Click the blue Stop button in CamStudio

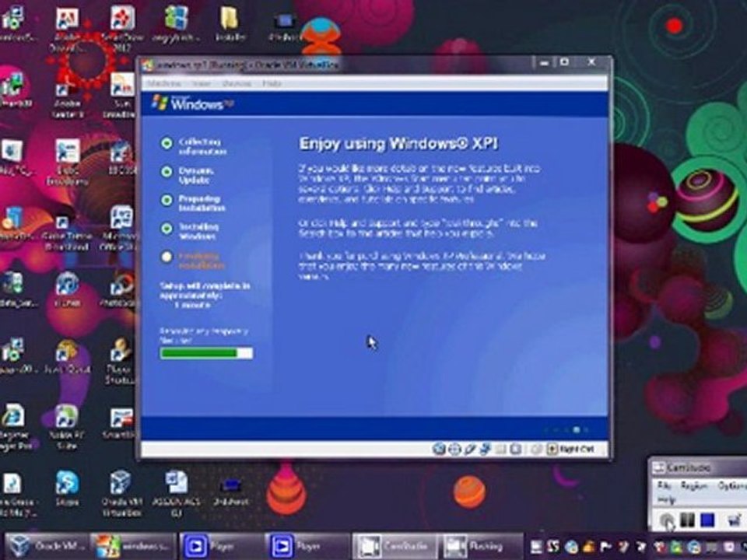click(x=707, y=520)
